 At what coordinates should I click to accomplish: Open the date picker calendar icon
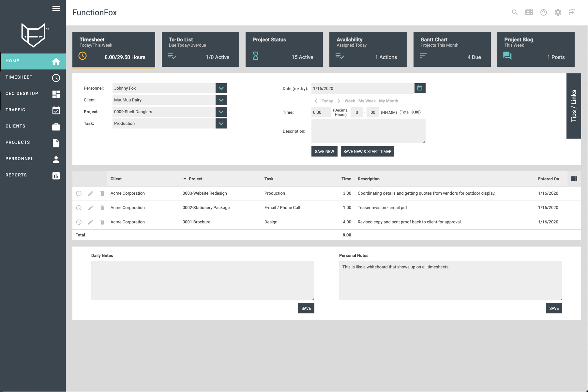420,88
